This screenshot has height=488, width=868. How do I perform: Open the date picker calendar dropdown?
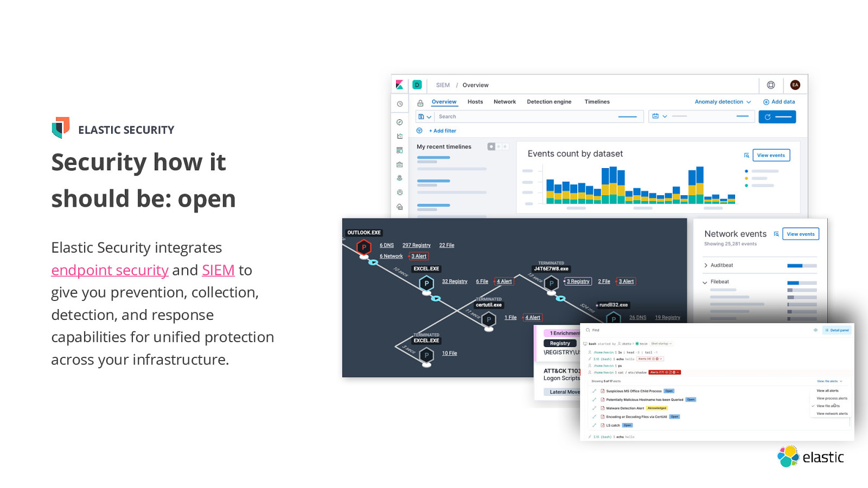(x=660, y=116)
